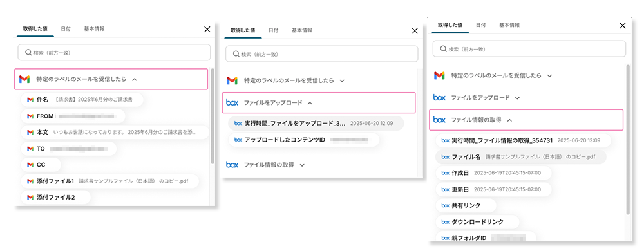Close the middle panel with the X icon

(415, 31)
